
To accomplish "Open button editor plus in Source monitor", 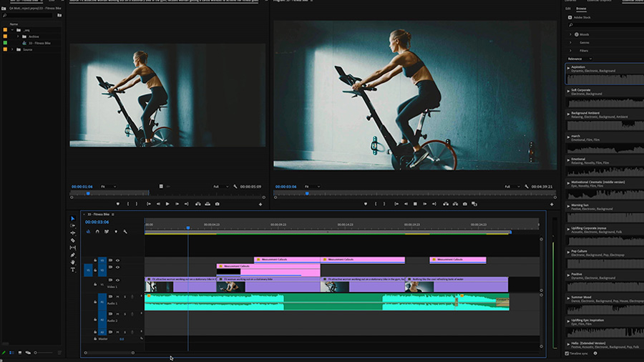I will click(x=260, y=204).
